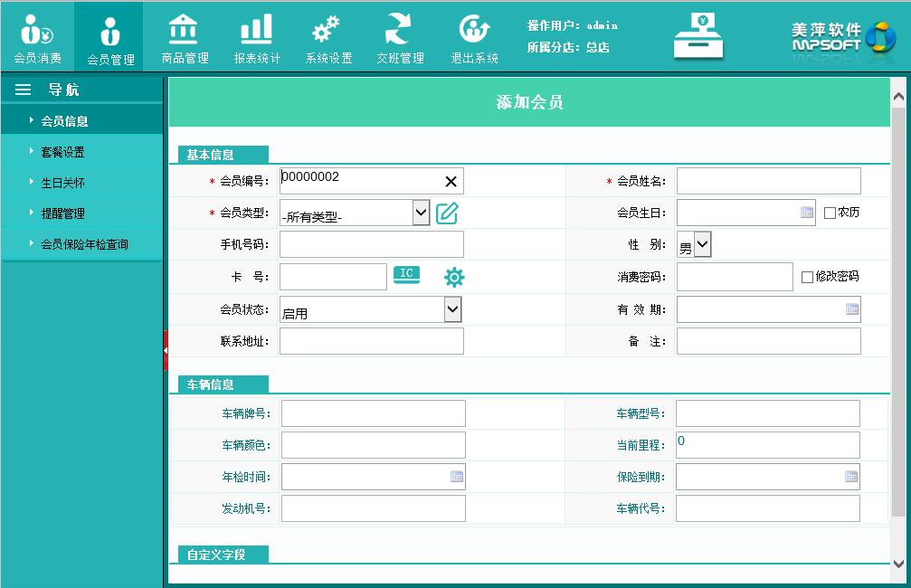
Task: Enable the 农历 checkbox
Action: [x=830, y=213]
